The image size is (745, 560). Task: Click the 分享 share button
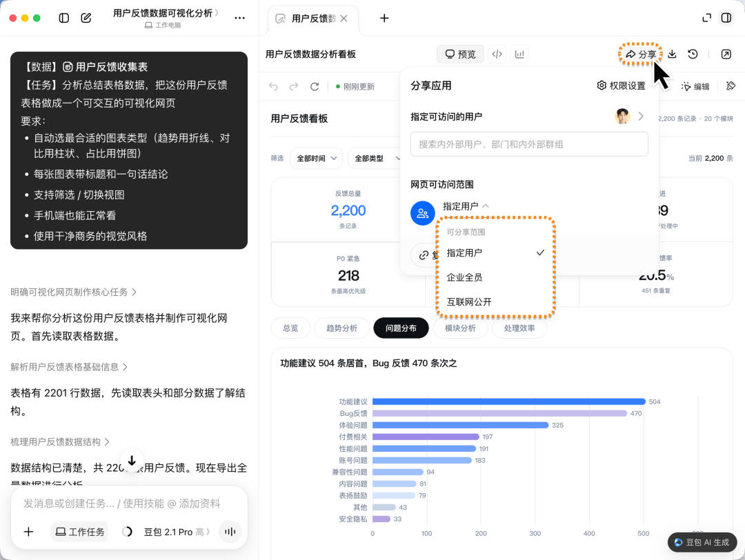(640, 54)
